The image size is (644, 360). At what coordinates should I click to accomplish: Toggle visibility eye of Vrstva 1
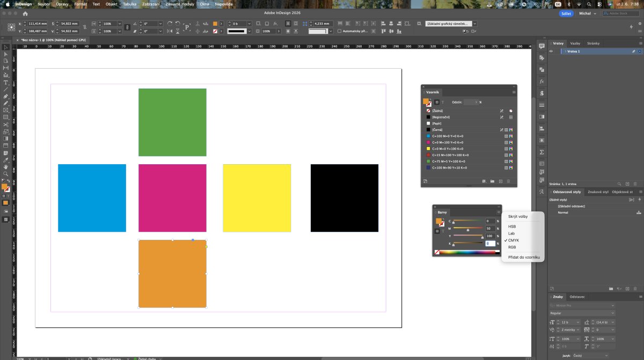coord(551,51)
